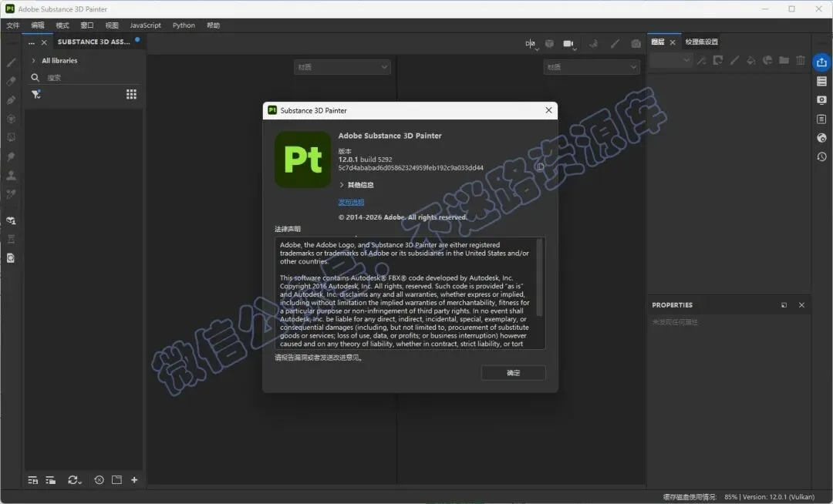This screenshot has height=504, width=833.
Task: Open the assets panel ellipsis menu
Action: [32, 42]
